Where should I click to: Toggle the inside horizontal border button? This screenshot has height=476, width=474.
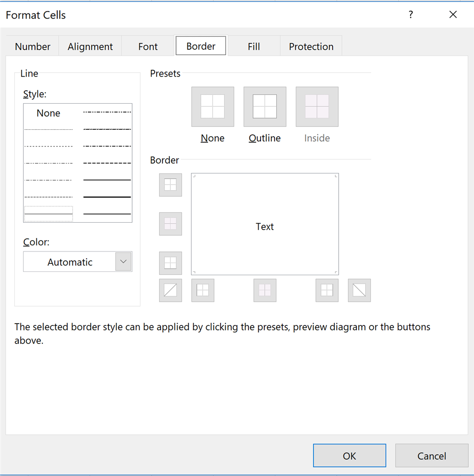tap(170, 224)
